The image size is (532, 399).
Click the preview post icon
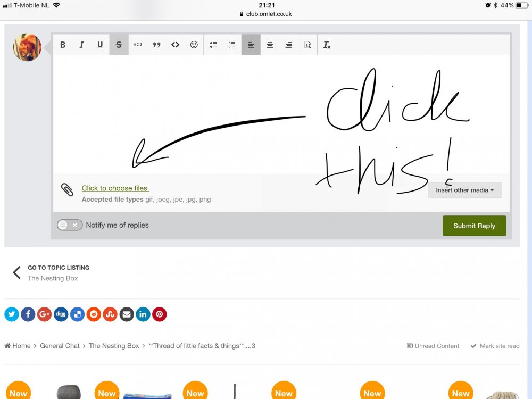[x=307, y=45]
